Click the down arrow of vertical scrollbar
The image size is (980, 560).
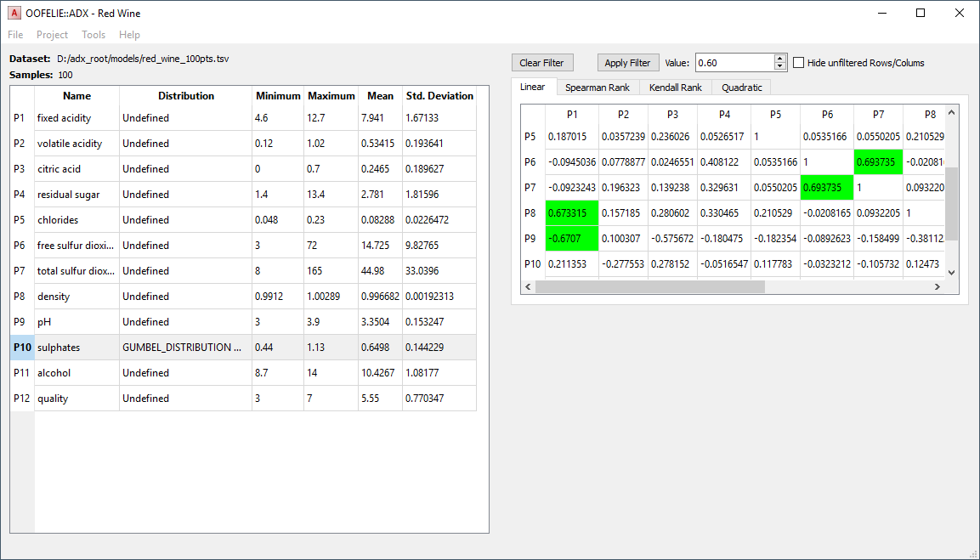(952, 272)
